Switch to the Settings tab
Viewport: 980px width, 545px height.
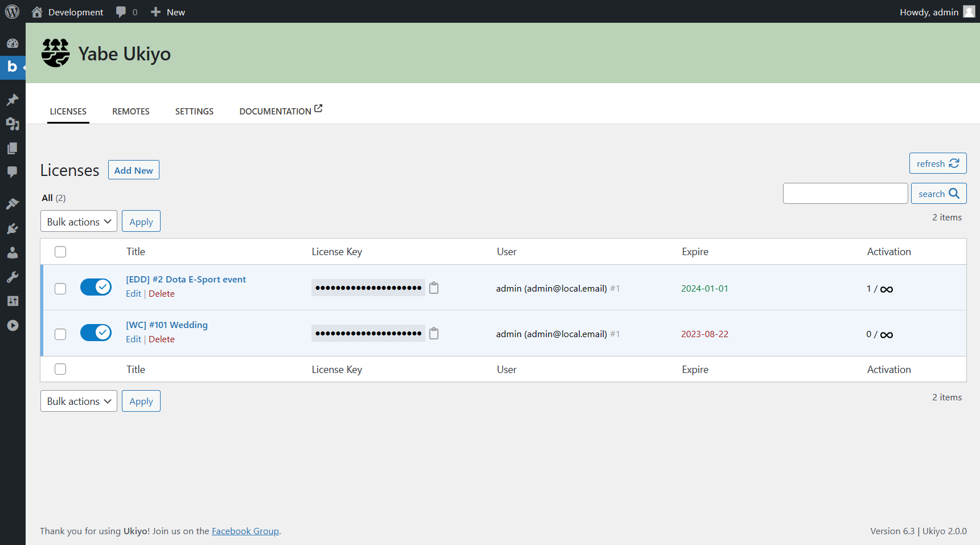pyautogui.click(x=194, y=111)
